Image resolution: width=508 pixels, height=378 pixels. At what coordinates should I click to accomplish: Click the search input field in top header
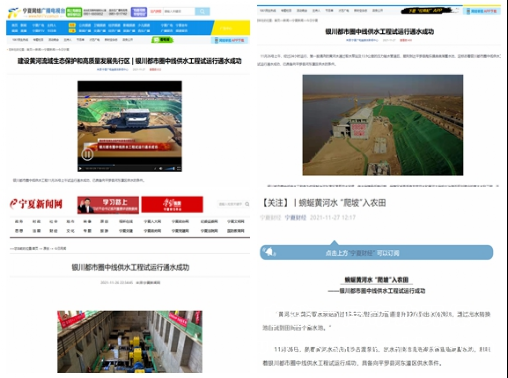(x=179, y=12)
